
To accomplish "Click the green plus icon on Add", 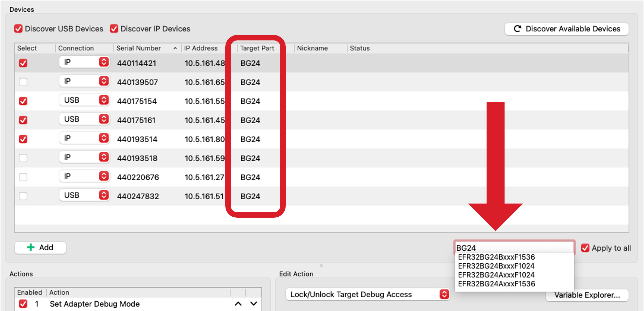I will 30,247.
